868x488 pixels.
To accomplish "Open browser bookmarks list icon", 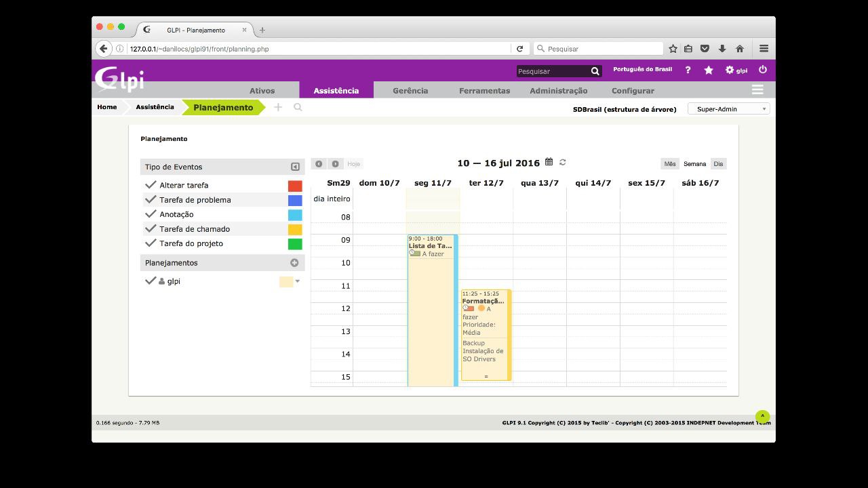I will (688, 49).
